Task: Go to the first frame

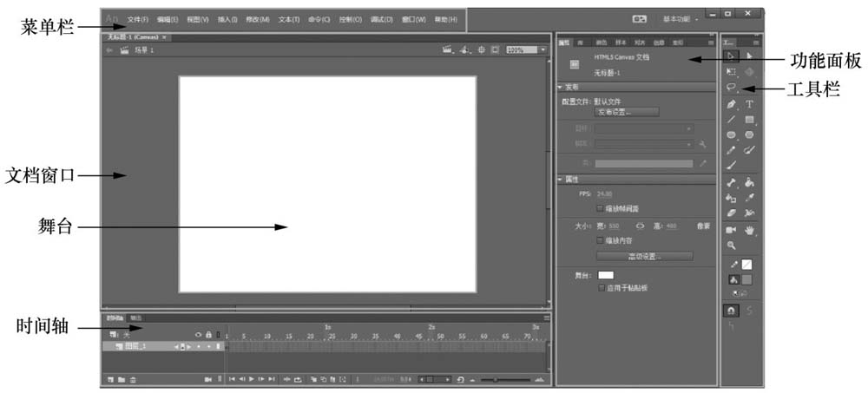Action: [232, 380]
